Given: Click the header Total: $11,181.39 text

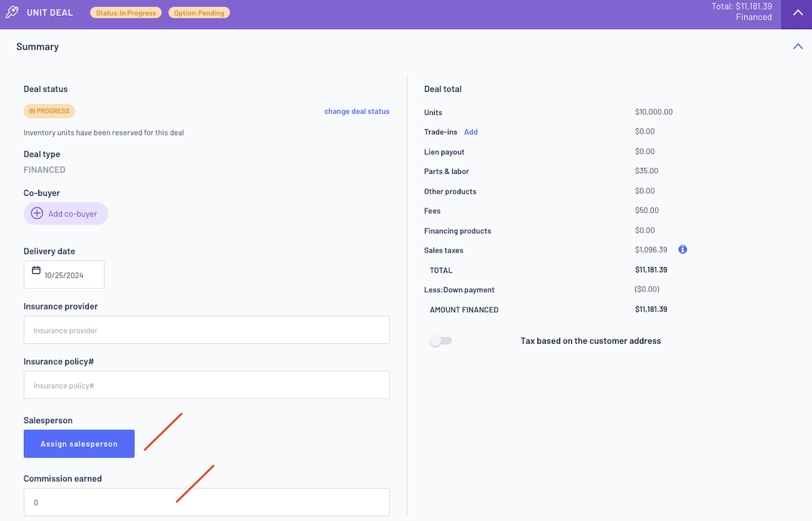Looking at the screenshot, I should (741, 7).
